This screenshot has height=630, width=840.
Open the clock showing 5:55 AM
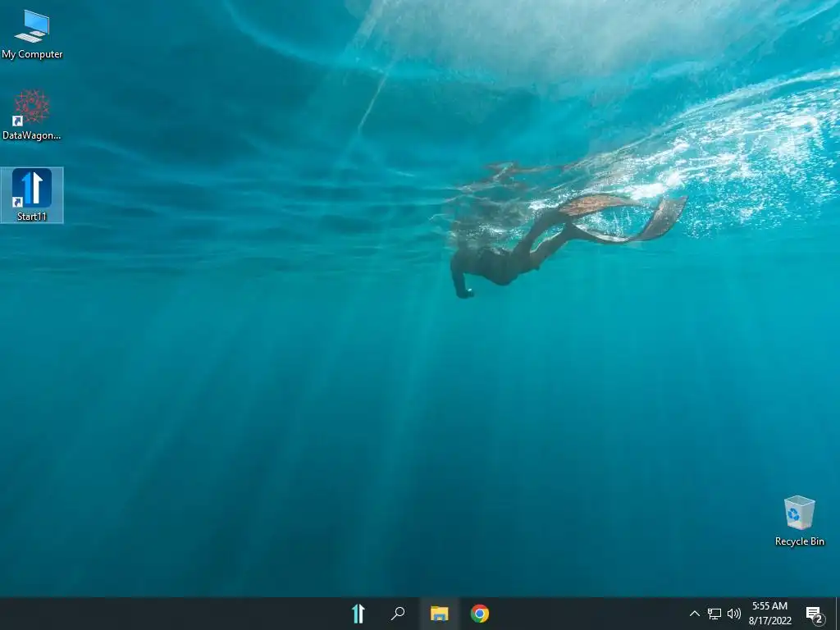coord(769,606)
